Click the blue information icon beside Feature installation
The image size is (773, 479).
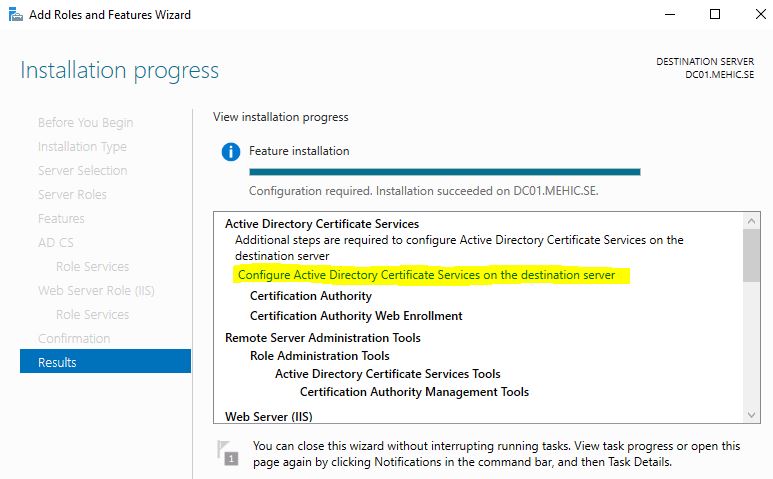231,152
